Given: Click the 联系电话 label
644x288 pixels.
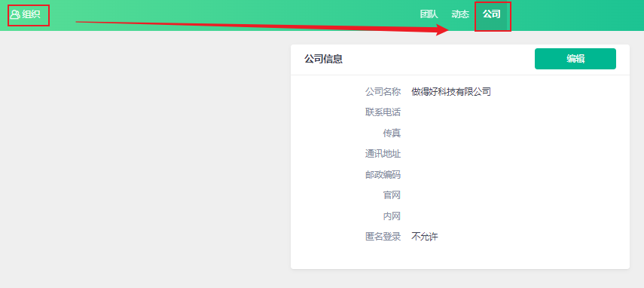Looking at the screenshot, I should click(383, 112).
